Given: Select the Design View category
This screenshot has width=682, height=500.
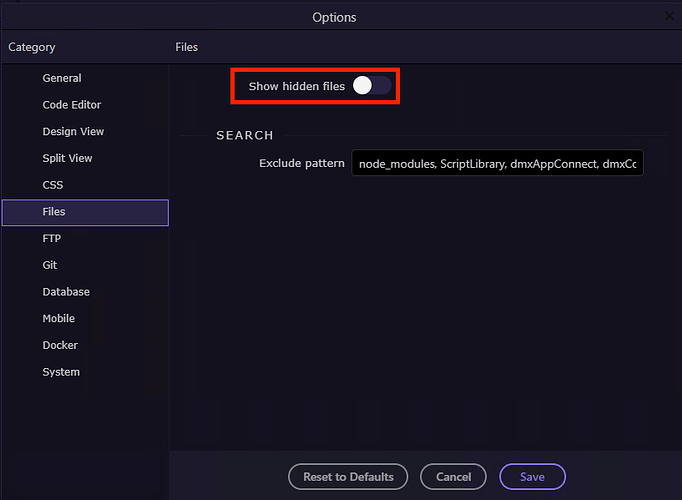Looking at the screenshot, I should click(x=73, y=132).
